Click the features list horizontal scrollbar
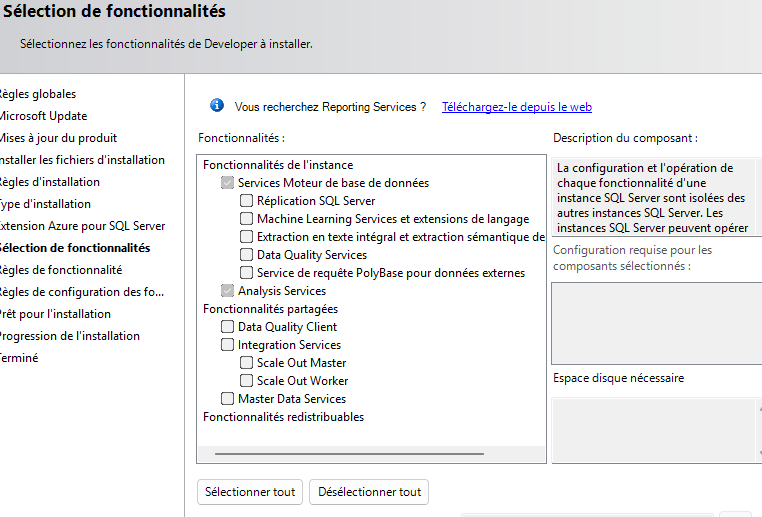The image size is (762, 517). [x=370, y=454]
